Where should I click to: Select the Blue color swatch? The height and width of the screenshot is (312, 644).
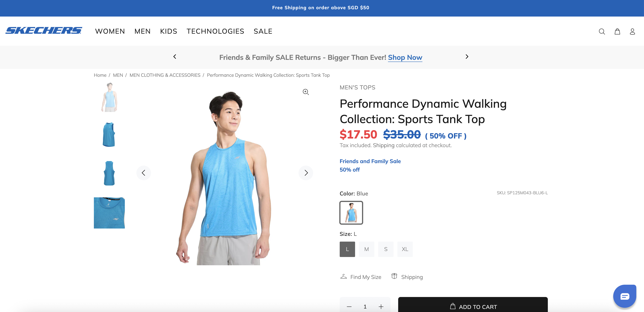click(351, 213)
